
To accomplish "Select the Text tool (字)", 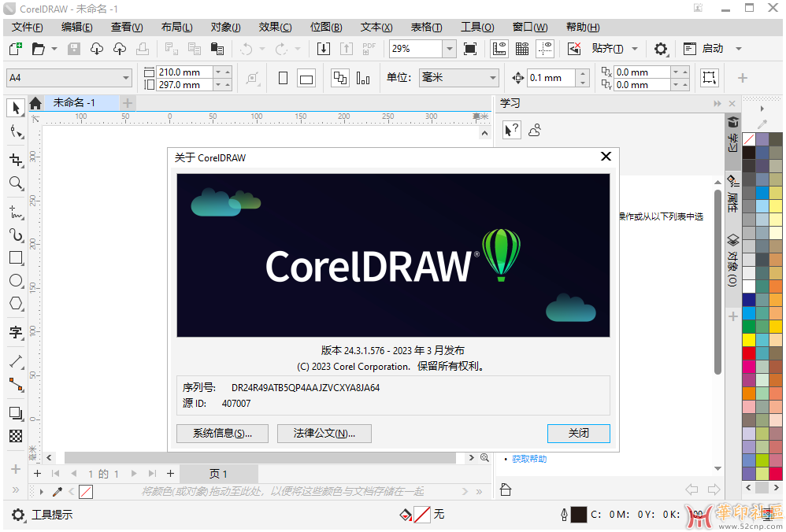I will (16, 331).
